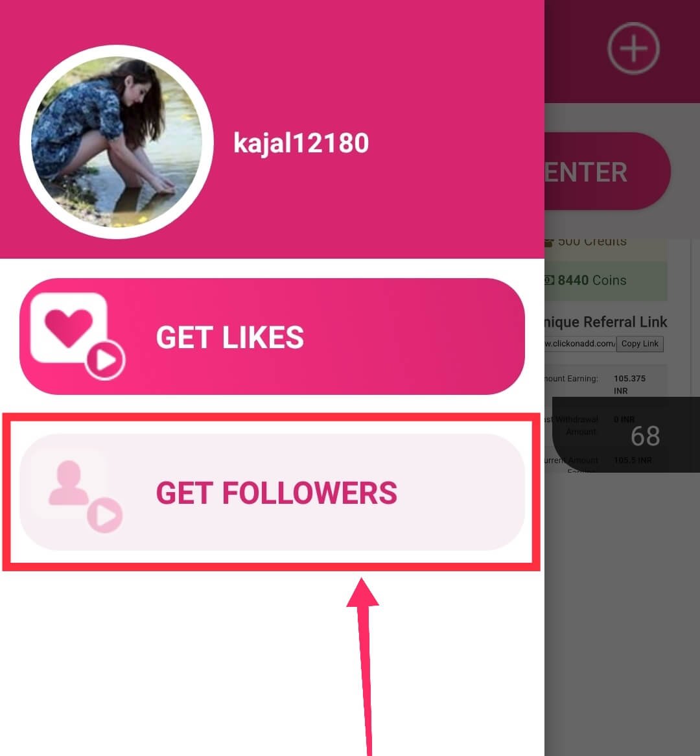Click the play badge on the person icon

point(104,515)
